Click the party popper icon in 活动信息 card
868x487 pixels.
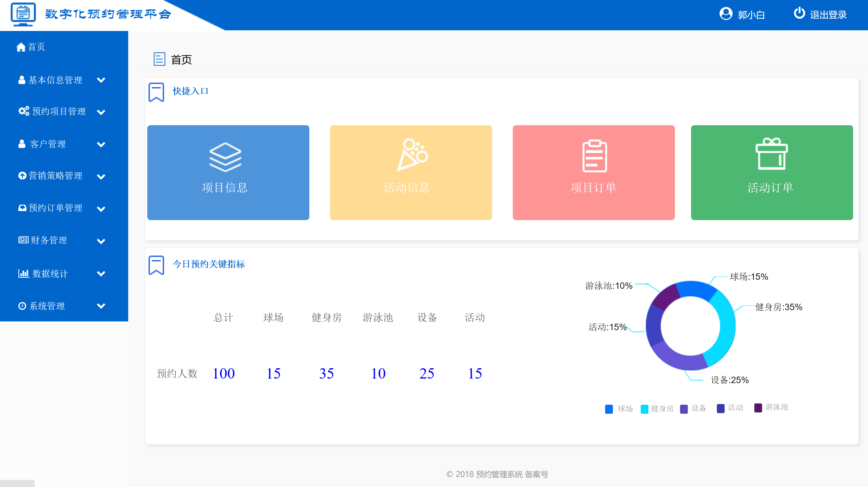coord(412,155)
